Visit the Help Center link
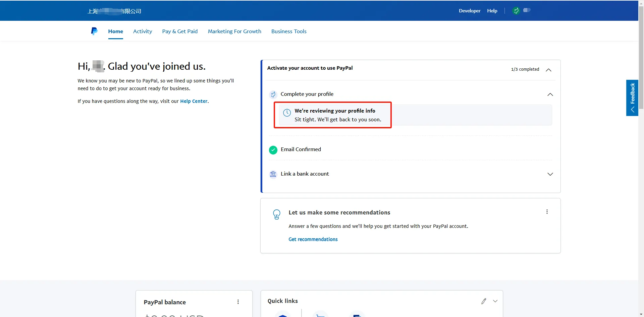This screenshot has height=317, width=644. tap(194, 101)
